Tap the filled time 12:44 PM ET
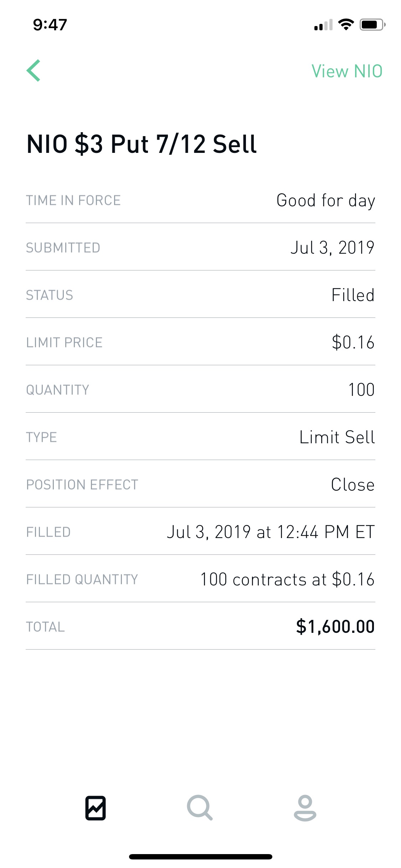Viewport: 401px width, 868px height. click(326, 532)
